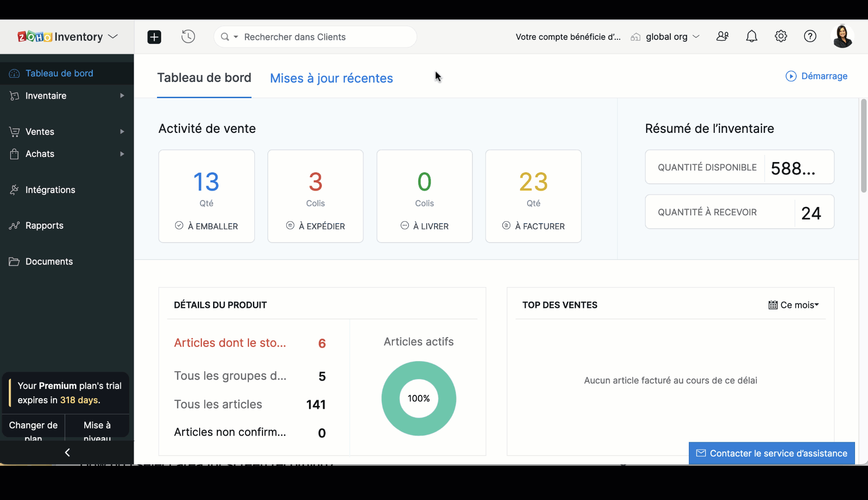Open the help question mark icon
The width and height of the screenshot is (868, 500).
810,36
